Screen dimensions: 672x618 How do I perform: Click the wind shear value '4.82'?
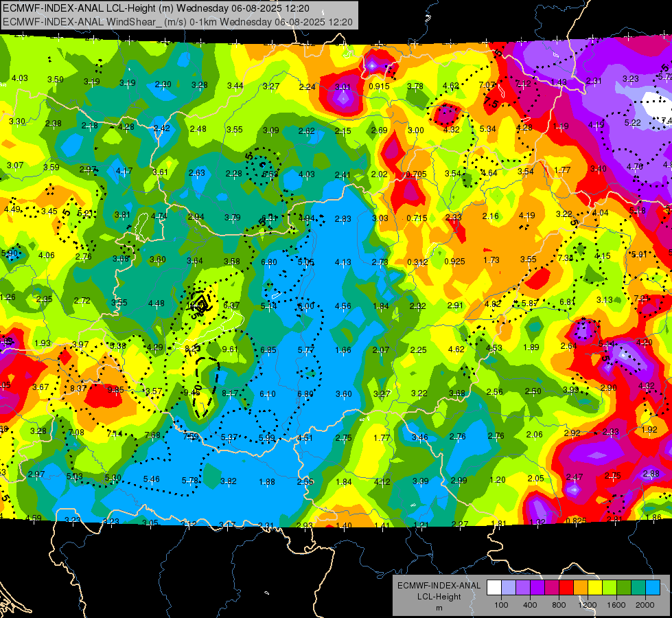click(x=493, y=304)
